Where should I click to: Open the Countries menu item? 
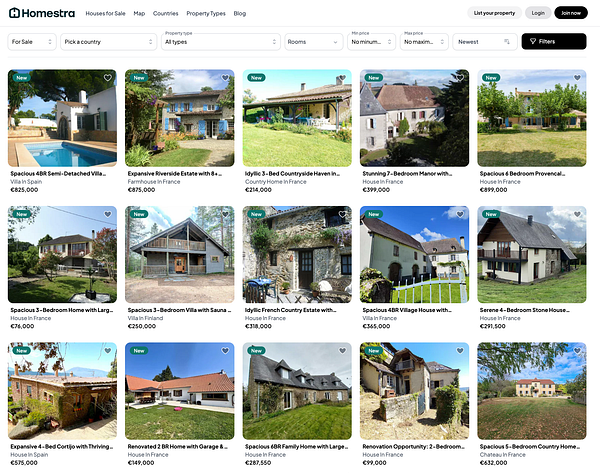166,13
